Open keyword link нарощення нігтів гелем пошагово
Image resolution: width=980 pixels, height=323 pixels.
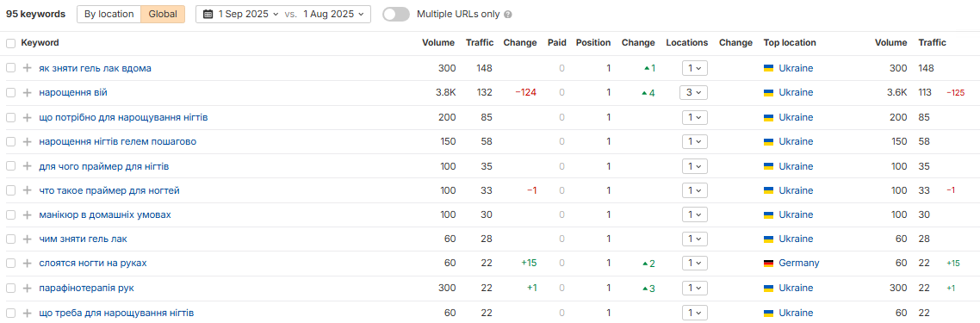tap(117, 142)
